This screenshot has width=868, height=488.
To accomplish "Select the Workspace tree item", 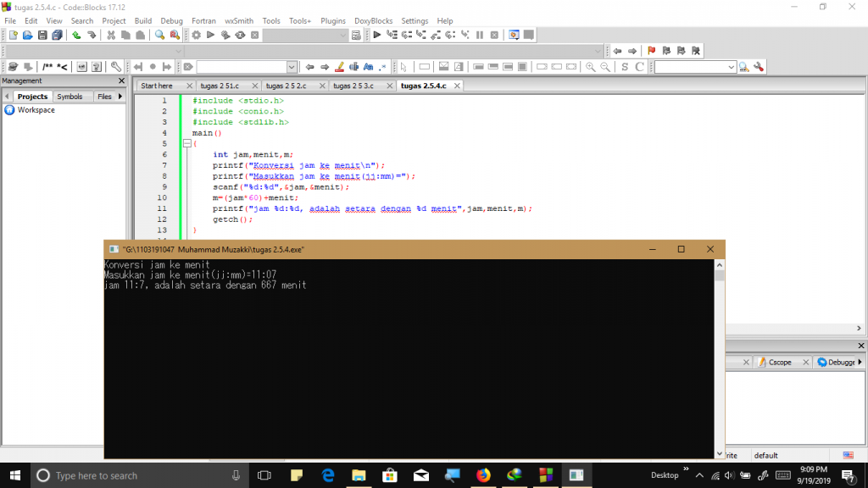I will pos(36,110).
